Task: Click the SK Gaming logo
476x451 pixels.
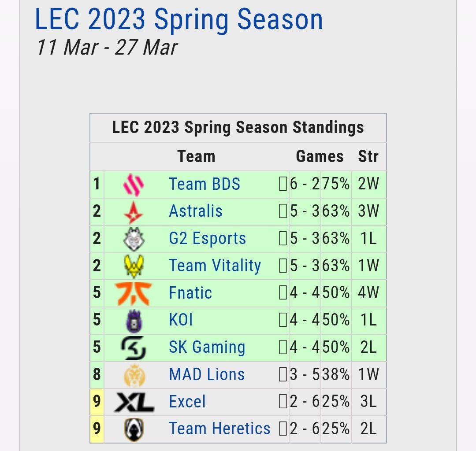Action: (x=134, y=347)
